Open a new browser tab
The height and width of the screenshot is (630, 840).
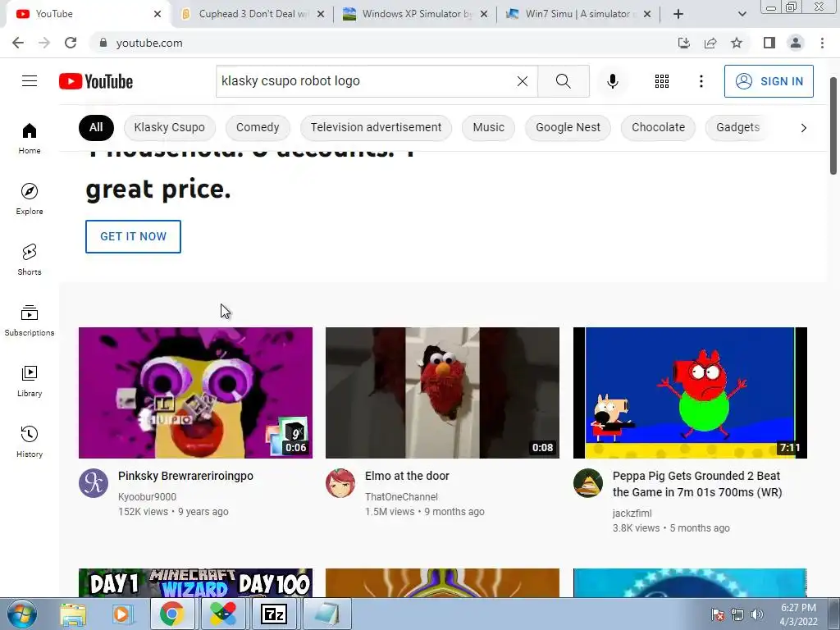(678, 14)
